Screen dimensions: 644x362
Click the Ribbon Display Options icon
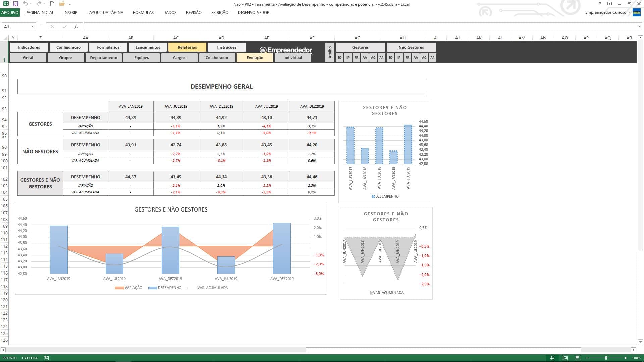[609, 4]
